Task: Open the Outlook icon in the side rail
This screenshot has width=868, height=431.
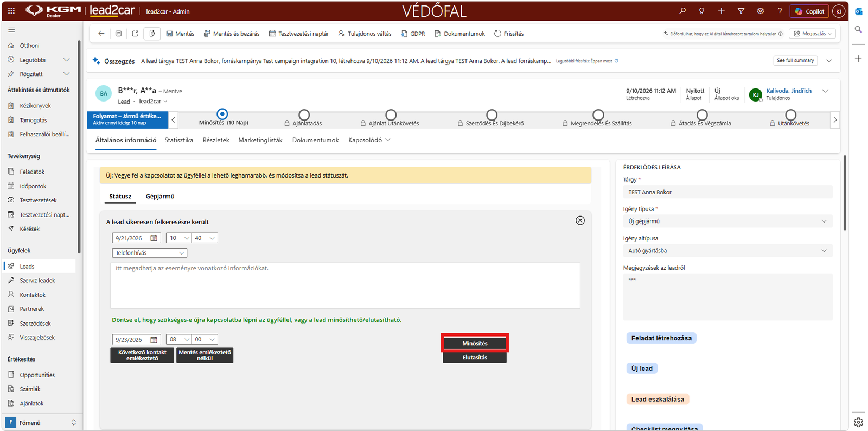Action: (858, 11)
